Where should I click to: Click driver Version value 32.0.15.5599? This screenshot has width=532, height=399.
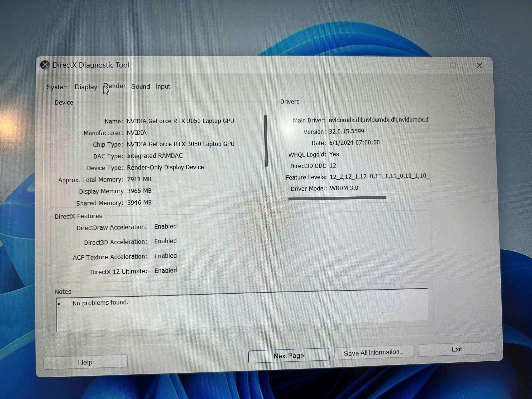click(347, 131)
